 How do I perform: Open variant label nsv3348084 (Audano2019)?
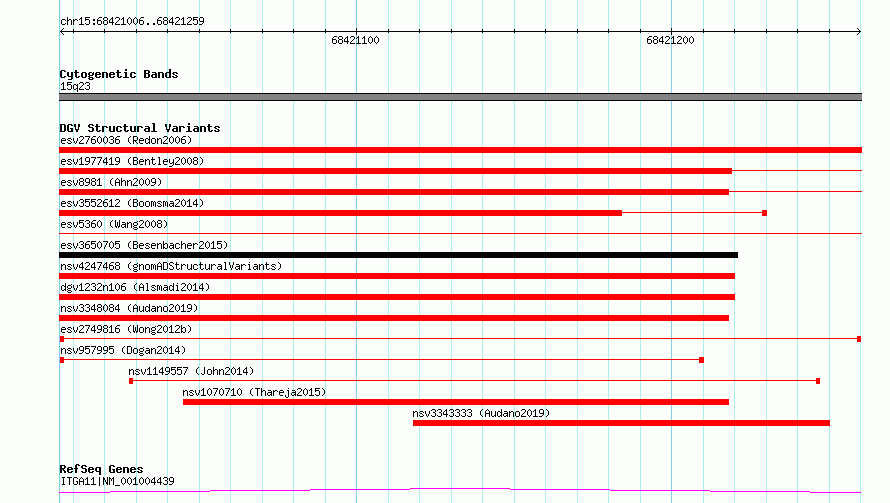pyautogui.click(x=129, y=308)
